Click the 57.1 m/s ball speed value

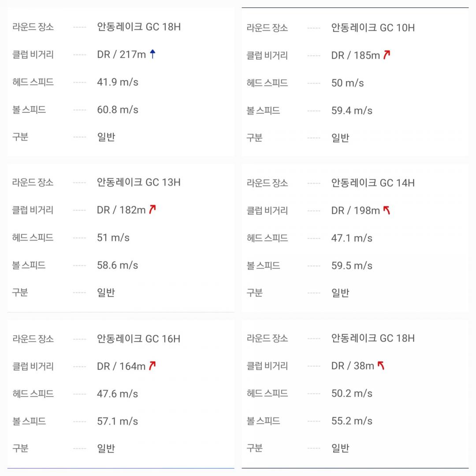[x=118, y=421]
